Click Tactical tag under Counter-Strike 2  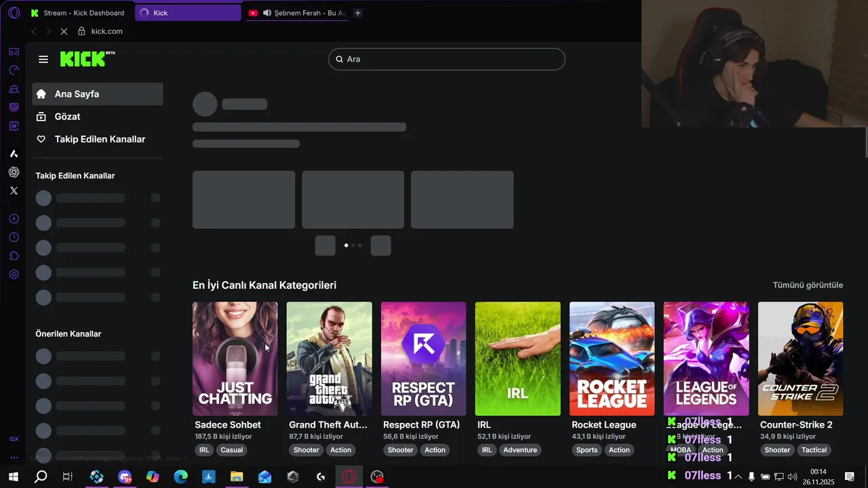click(814, 450)
